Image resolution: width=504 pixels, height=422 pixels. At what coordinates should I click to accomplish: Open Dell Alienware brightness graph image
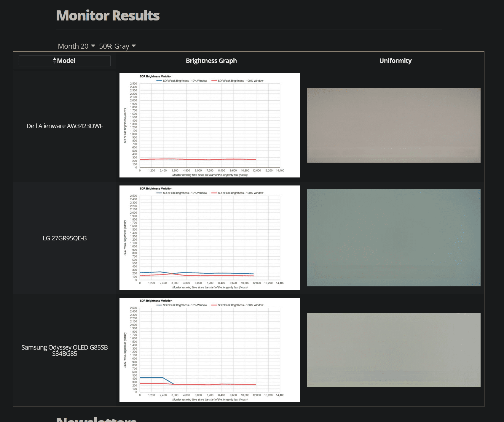tap(210, 125)
